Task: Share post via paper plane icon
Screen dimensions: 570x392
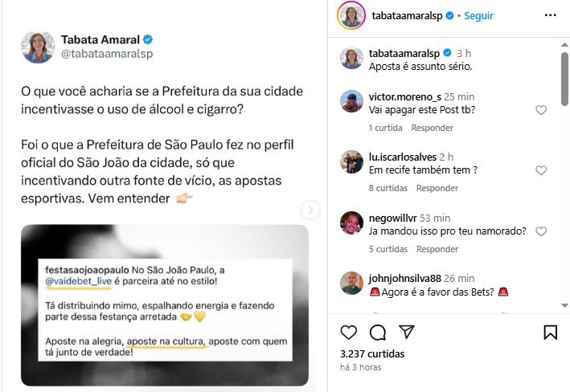Action: [407, 332]
